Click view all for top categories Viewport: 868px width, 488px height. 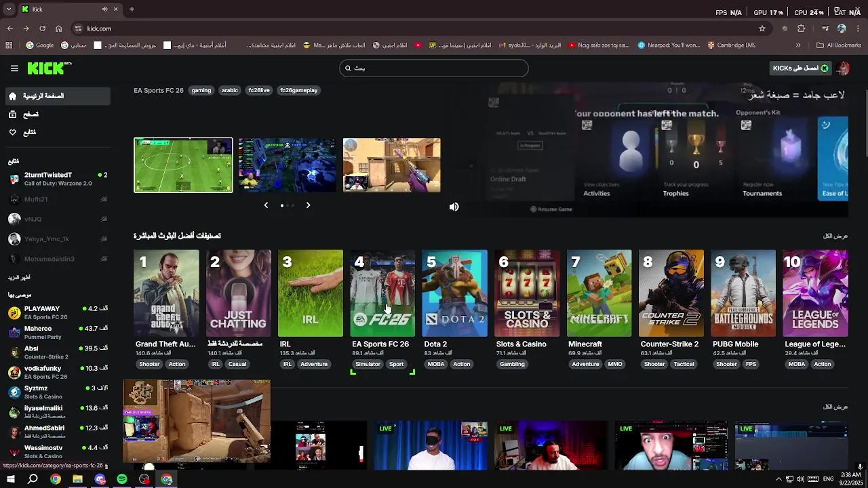tap(835, 236)
